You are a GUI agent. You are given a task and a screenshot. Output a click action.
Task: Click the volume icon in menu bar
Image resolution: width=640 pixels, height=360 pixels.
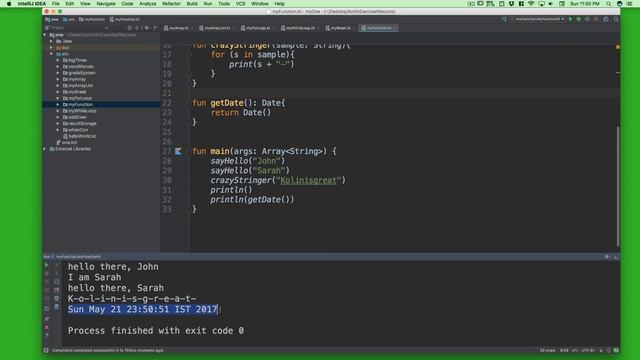pos(551,4)
